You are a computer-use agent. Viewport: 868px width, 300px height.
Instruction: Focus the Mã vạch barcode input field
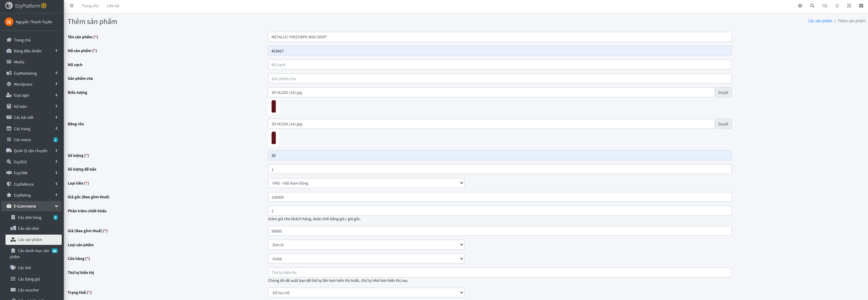point(499,65)
